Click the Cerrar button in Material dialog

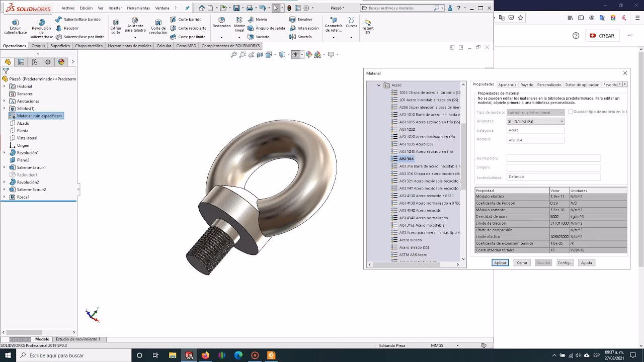522,263
